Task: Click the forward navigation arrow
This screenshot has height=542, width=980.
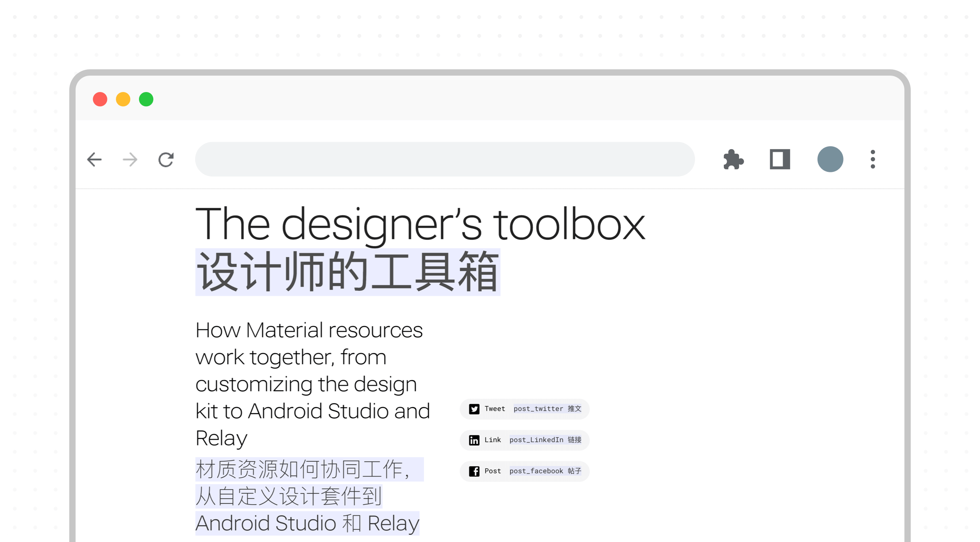Action: (x=130, y=159)
